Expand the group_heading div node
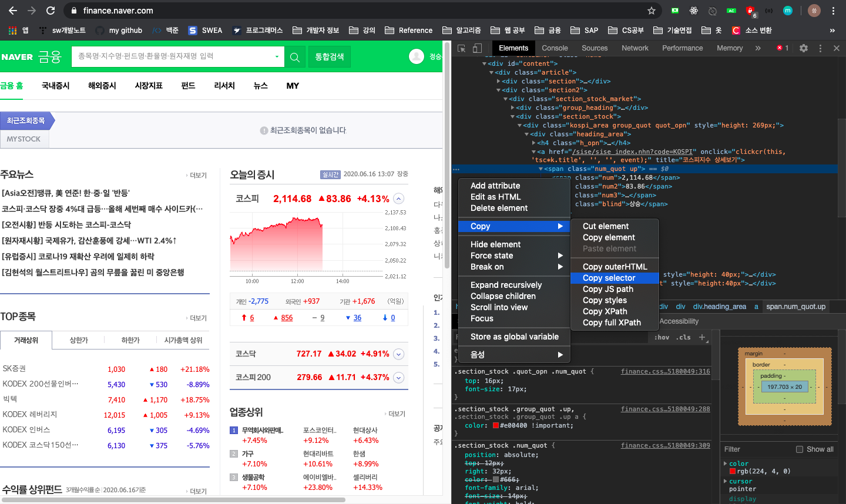 [513, 108]
